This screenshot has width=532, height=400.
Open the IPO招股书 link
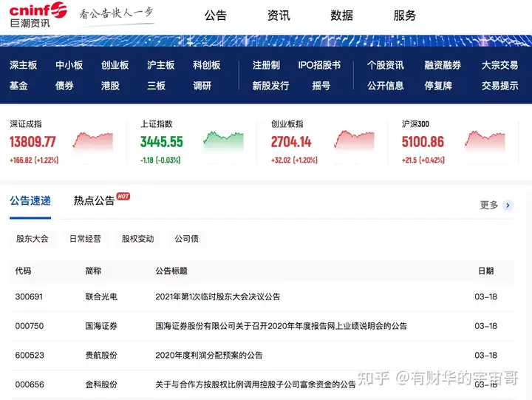319,65
